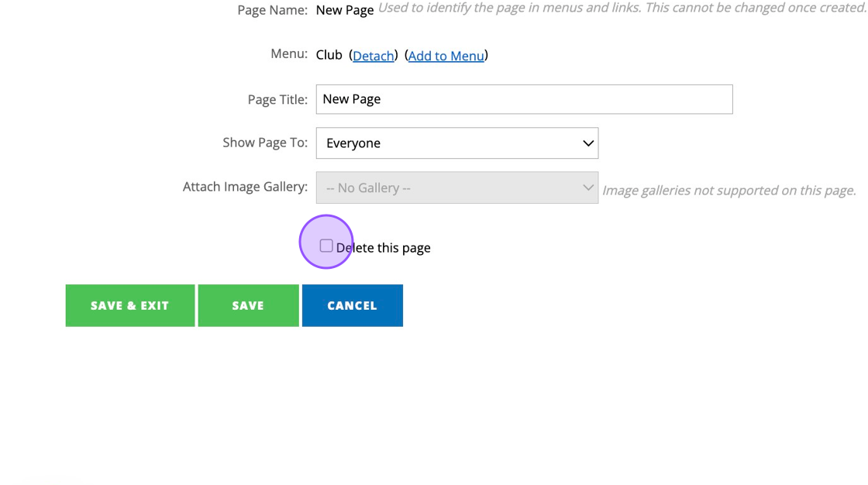Expand the No Gallery dropdown

pos(456,187)
